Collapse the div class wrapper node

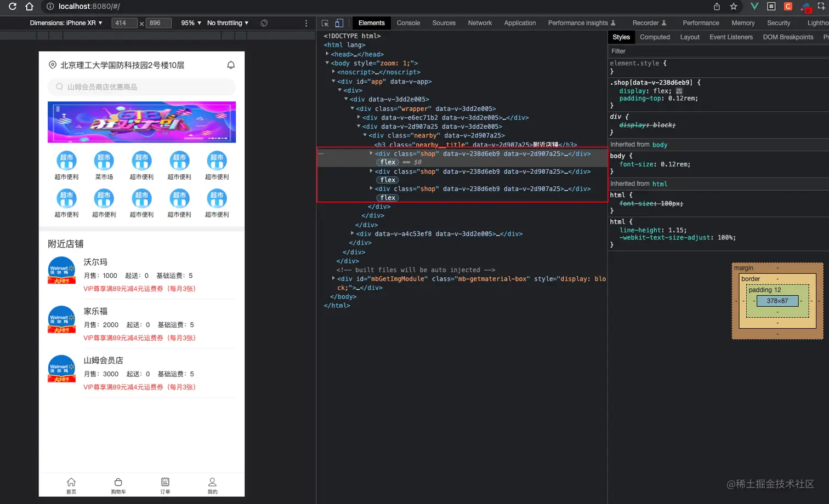353,108
